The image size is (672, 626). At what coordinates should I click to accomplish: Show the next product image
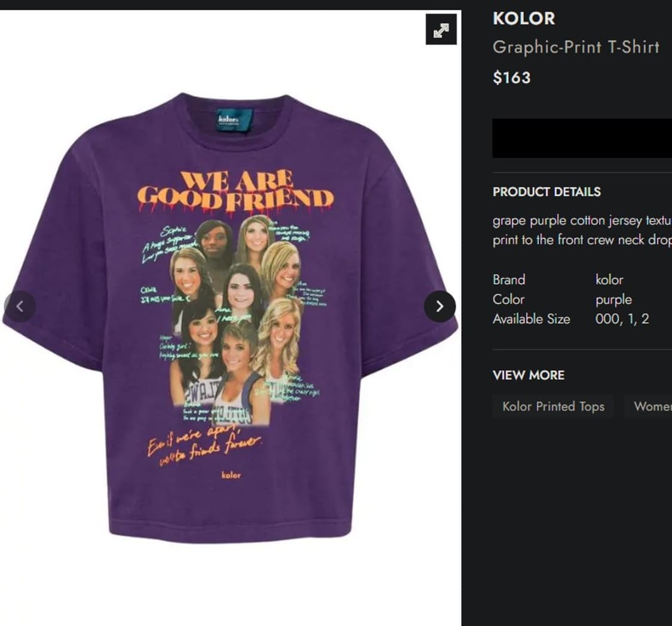point(440,306)
